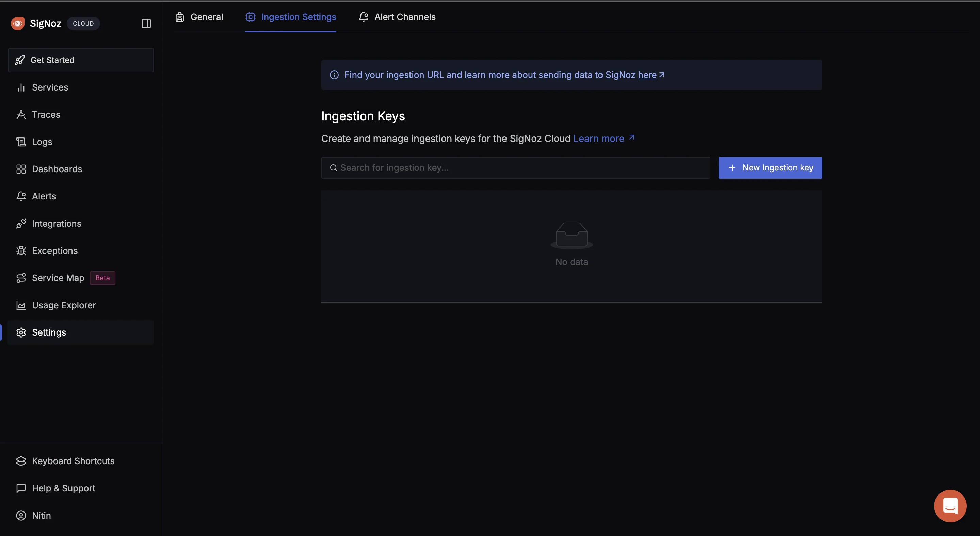Open Keyboard Shortcuts
This screenshot has width=980, height=536.
pos(81,461)
